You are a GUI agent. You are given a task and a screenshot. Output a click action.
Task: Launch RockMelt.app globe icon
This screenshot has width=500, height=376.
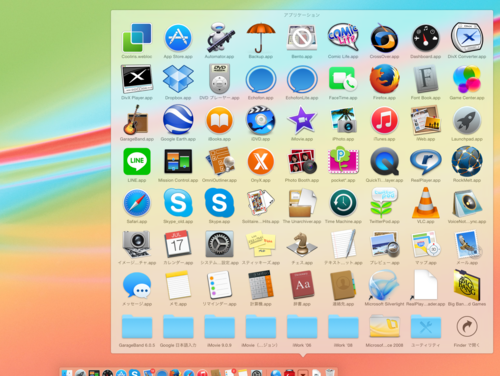(467, 161)
